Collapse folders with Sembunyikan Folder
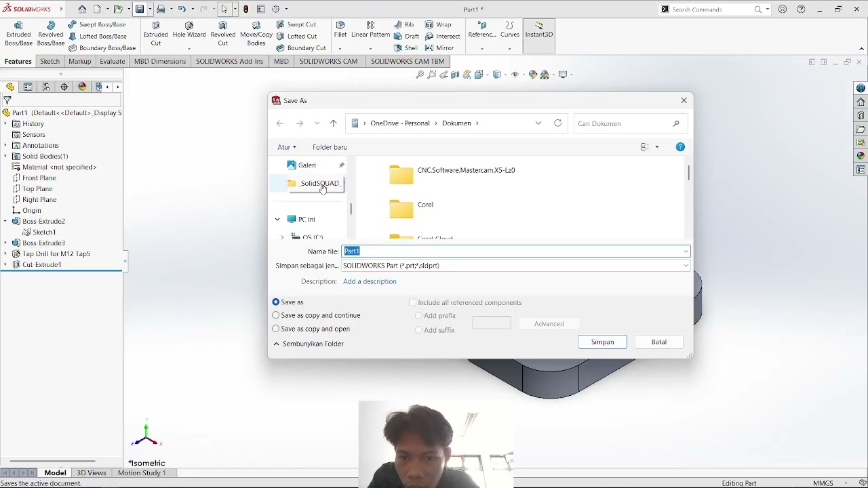The width and height of the screenshot is (868, 488). click(x=309, y=344)
